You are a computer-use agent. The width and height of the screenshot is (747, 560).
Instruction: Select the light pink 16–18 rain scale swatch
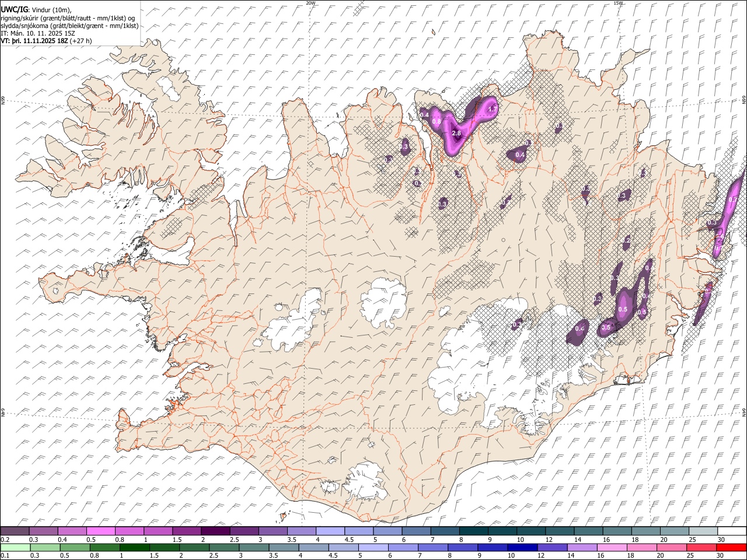coord(612,548)
